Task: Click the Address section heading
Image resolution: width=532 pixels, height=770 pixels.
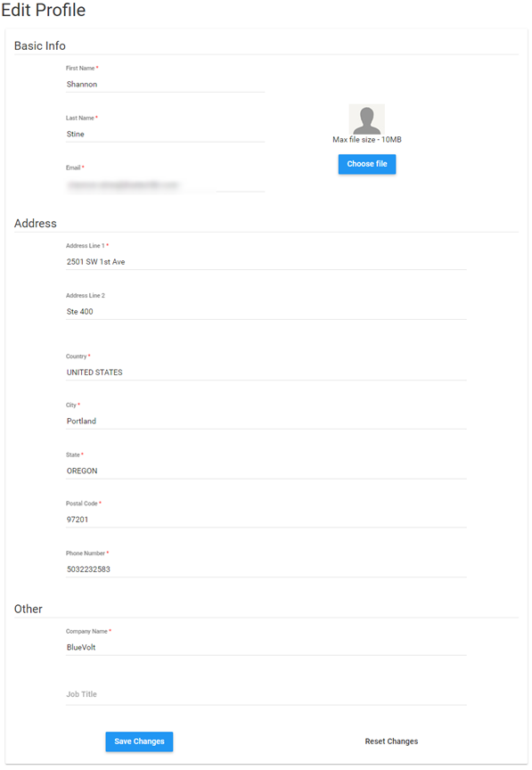Action: coord(36,224)
